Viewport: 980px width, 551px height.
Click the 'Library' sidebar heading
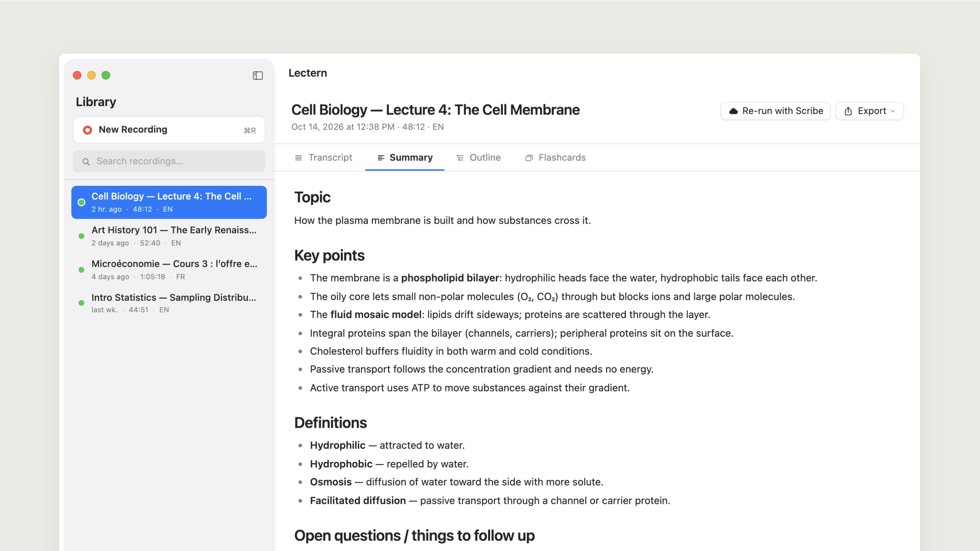click(96, 102)
